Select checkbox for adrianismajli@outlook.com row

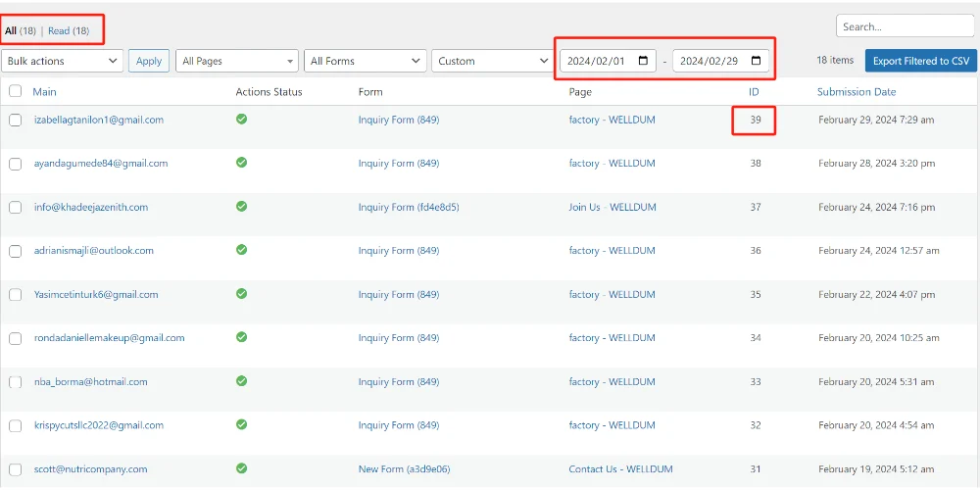coord(15,251)
